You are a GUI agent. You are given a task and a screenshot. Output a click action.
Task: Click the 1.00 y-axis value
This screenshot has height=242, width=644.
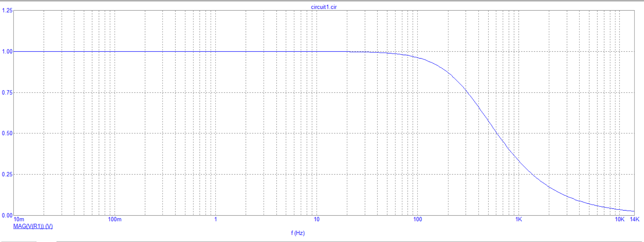click(x=7, y=52)
